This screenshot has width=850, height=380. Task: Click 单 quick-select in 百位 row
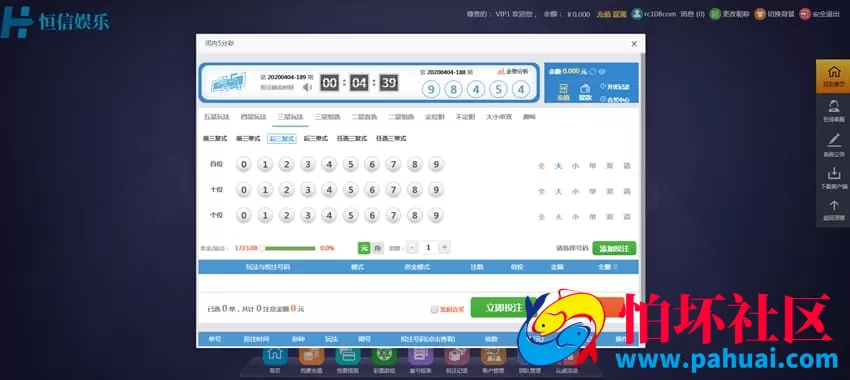pyautogui.click(x=593, y=166)
